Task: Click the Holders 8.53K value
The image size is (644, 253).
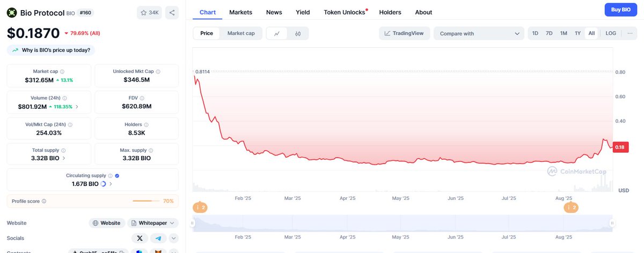Action: point(136,132)
